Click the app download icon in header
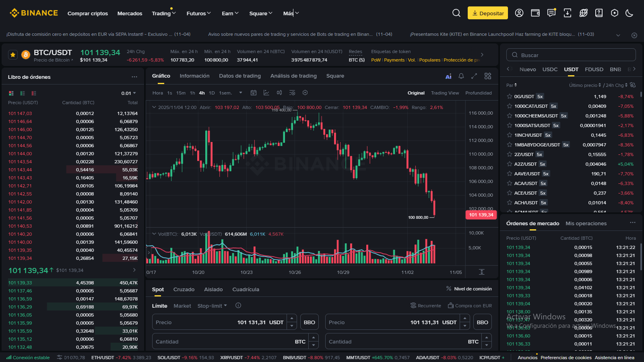Image resolution: width=644 pixels, height=362 pixels. click(568, 13)
